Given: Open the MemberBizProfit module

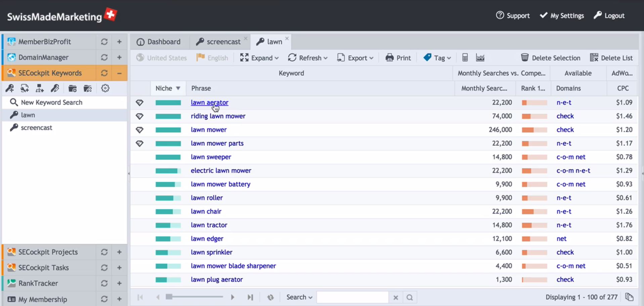Looking at the screenshot, I should [x=45, y=42].
